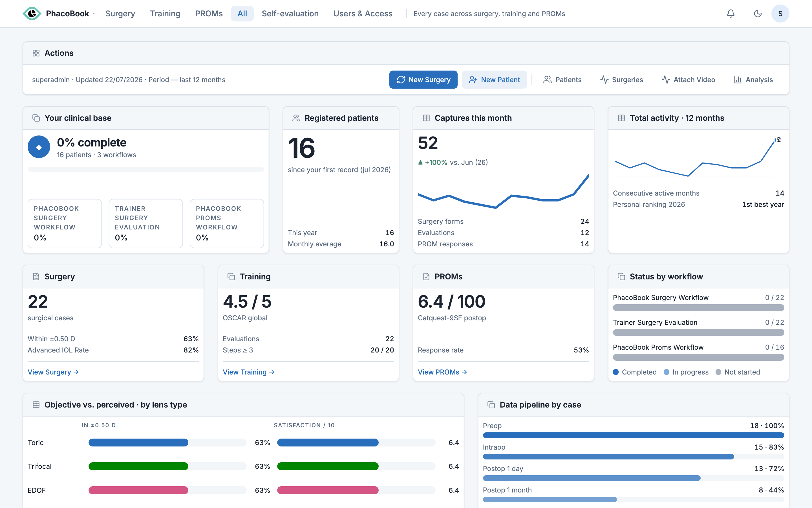
Task: Click PhacoBook PROMs Workflow 0% tile
Action: pyautogui.click(x=227, y=224)
